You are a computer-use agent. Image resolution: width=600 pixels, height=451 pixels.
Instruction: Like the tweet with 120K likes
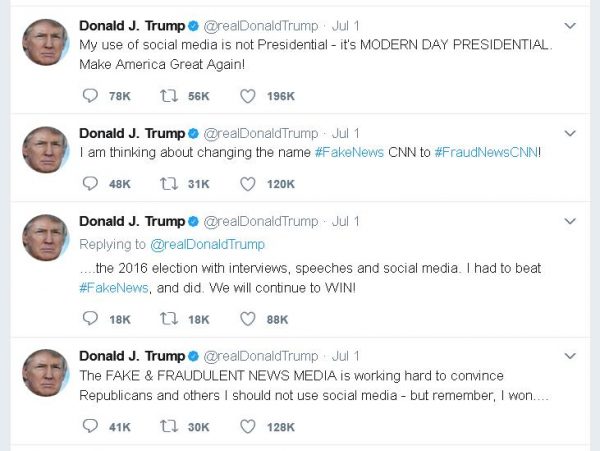click(248, 183)
